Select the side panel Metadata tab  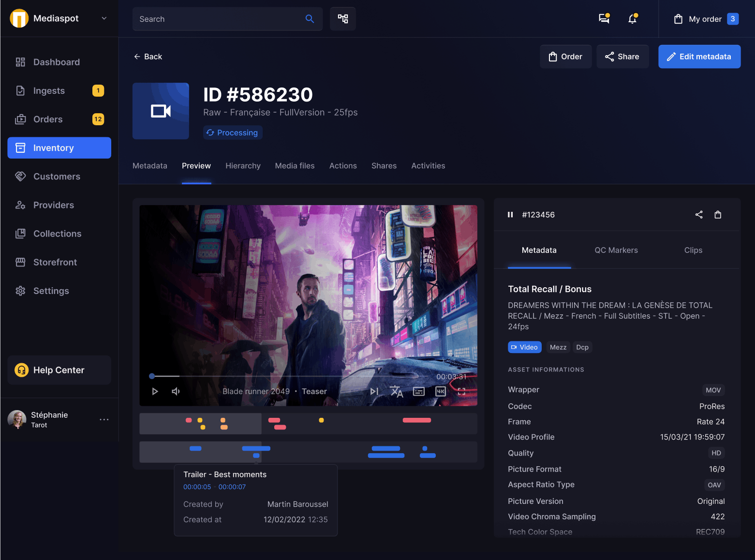(x=539, y=250)
